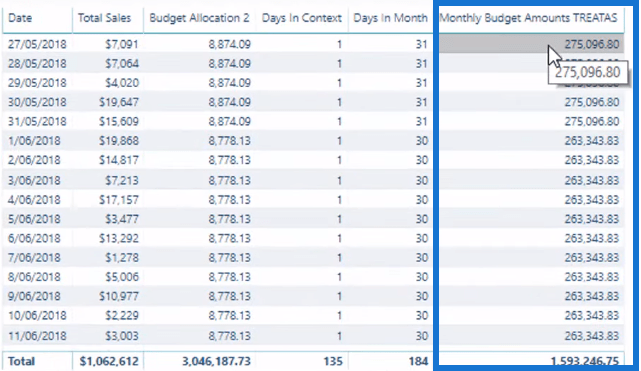The height and width of the screenshot is (371, 641).
Task: Select the grand total $1,062,612
Action: point(109,362)
